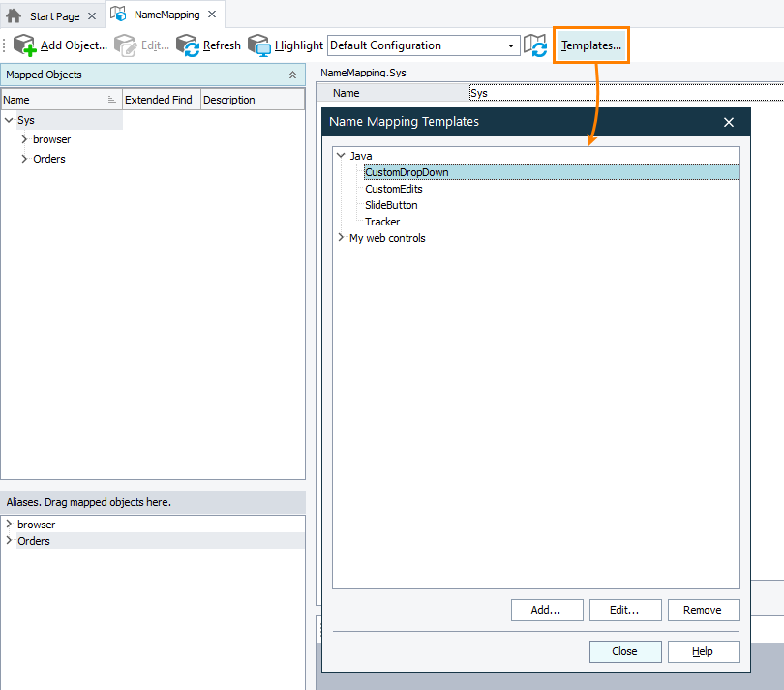Switch to the Start Page tab

point(53,14)
